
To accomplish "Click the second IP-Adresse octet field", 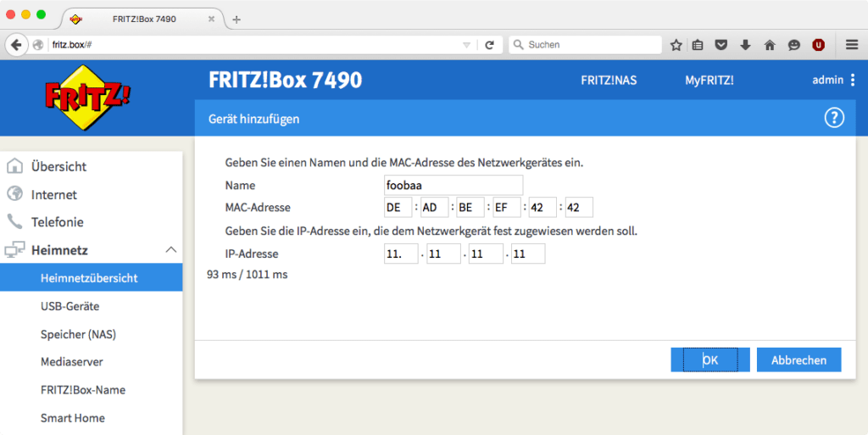I will (444, 254).
